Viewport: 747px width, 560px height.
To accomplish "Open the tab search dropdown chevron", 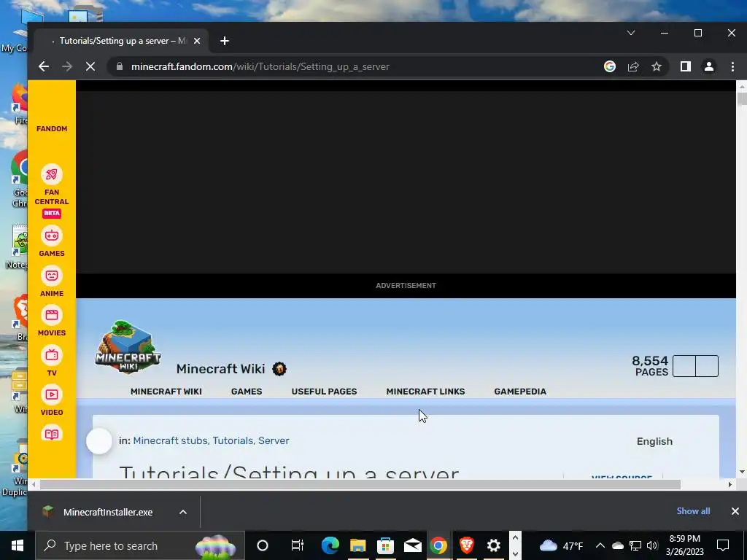I will click(x=631, y=33).
